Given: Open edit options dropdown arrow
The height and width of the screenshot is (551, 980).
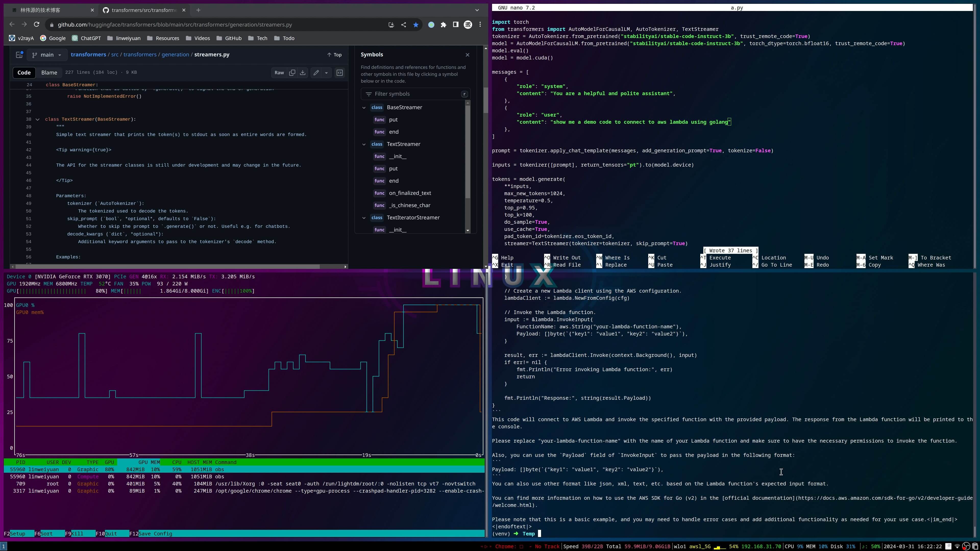Looking at the screenshot, I should 326,73.
